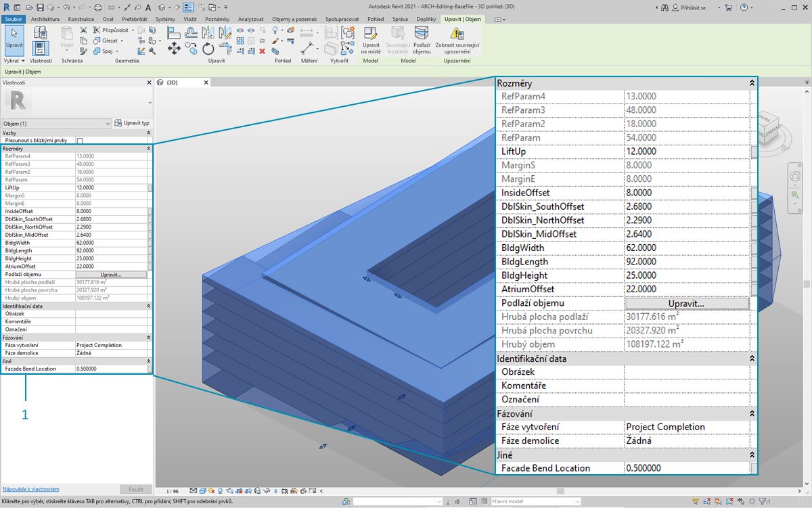Viewport: 812px width, 508px height.
Task: Switch to the Konstrukce ribbon tab
Action: 81,20
